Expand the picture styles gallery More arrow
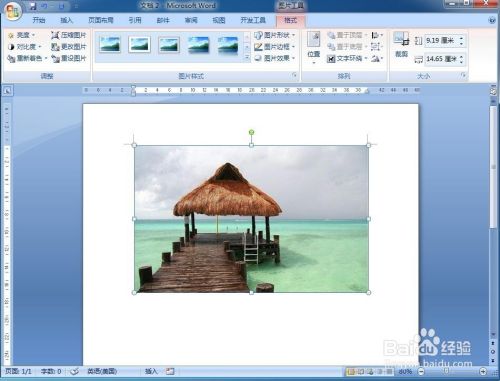Screen dimensions: 500x381 (247, 58)
